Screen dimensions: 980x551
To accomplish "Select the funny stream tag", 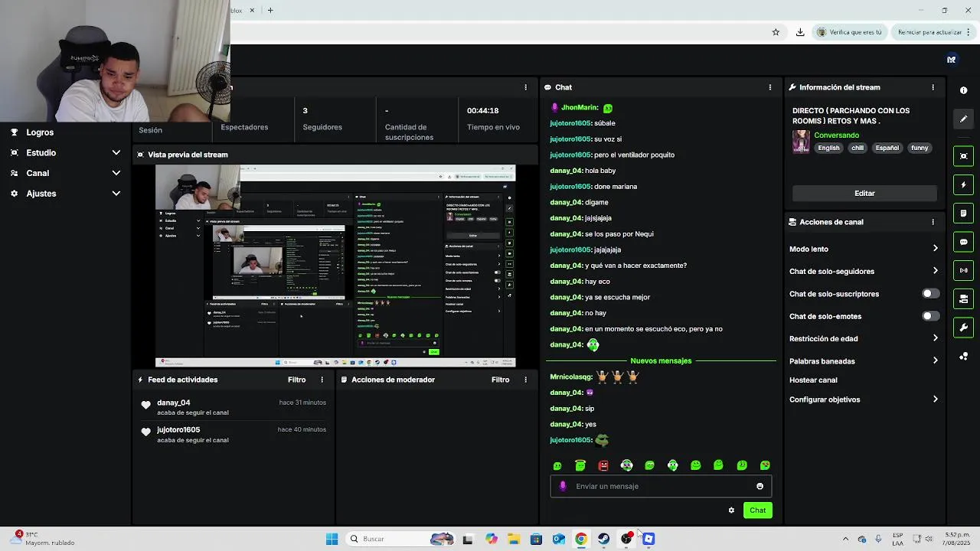I will (x=920, y=148).
